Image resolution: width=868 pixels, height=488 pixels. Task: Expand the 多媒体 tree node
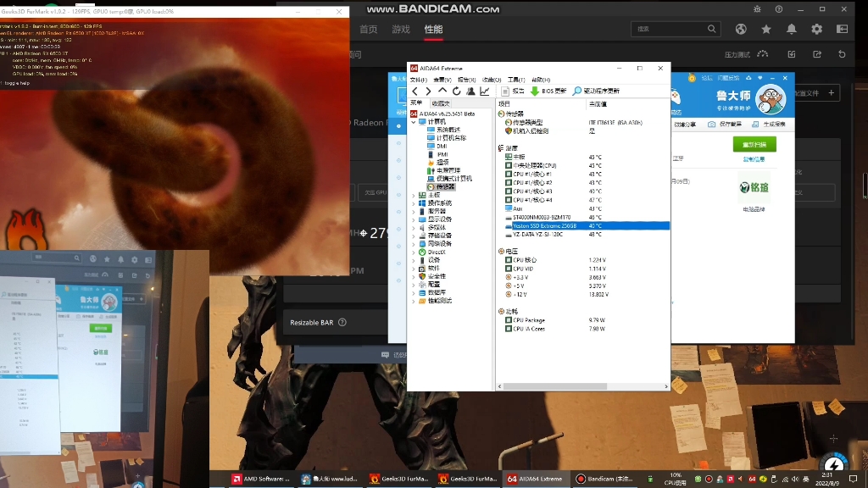pyautogui.click(x=414, y=227)
